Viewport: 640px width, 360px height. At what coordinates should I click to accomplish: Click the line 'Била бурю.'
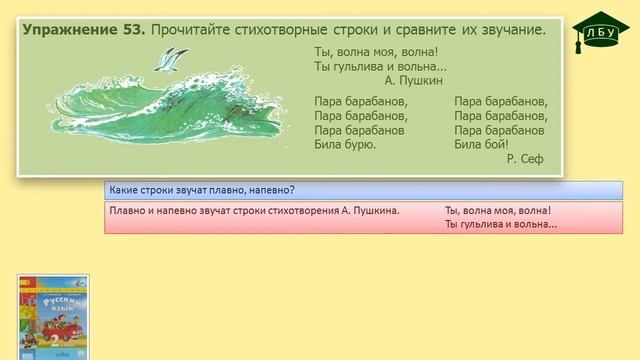point(345,144)
